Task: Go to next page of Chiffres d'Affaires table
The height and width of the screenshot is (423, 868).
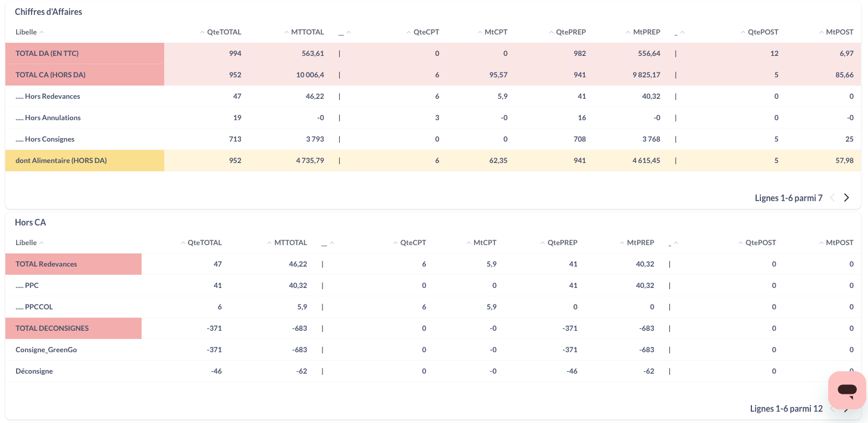Action: 847,198
